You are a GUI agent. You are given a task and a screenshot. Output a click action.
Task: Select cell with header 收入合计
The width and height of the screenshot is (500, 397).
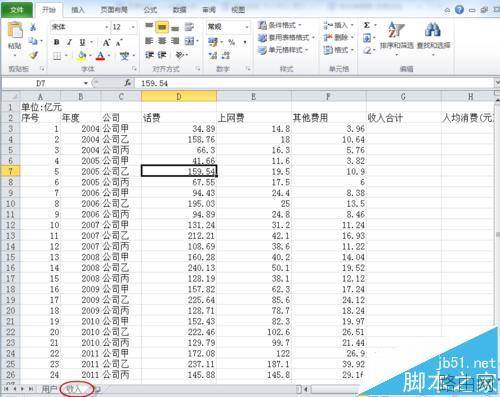click(404, 118)
